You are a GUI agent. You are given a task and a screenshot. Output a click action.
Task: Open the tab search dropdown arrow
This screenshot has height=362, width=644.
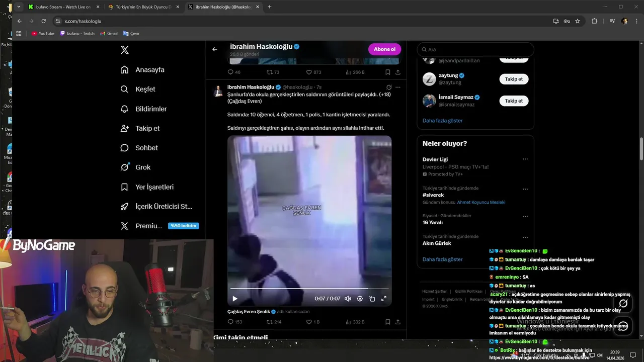pyautogui.click(x=19, y=7)
